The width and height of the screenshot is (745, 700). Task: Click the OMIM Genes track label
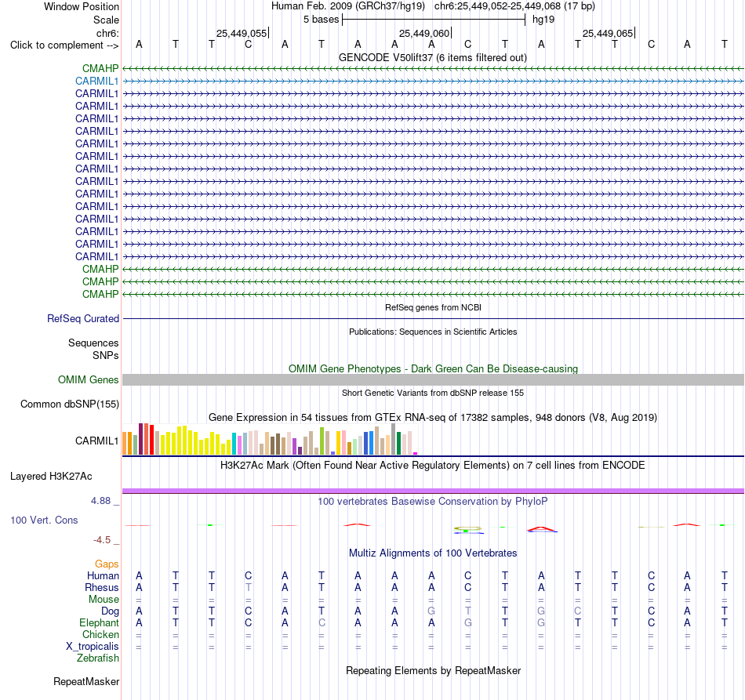point(88,380)
